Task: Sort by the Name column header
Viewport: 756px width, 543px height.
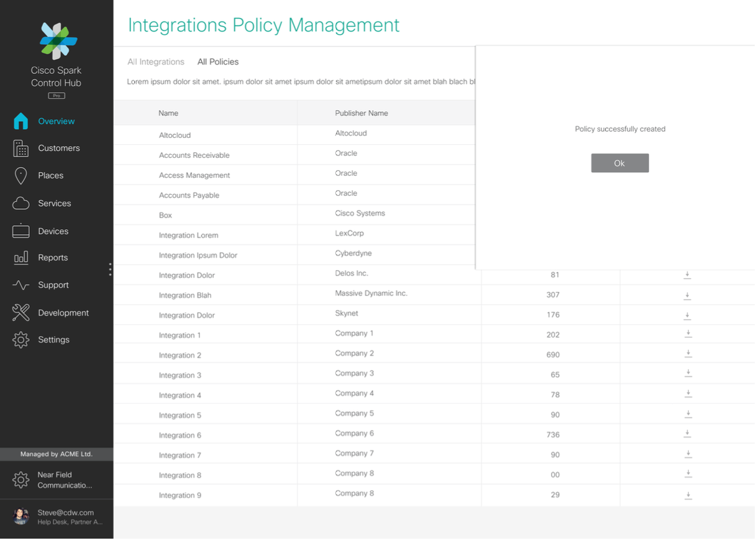Action: (168, 113)
